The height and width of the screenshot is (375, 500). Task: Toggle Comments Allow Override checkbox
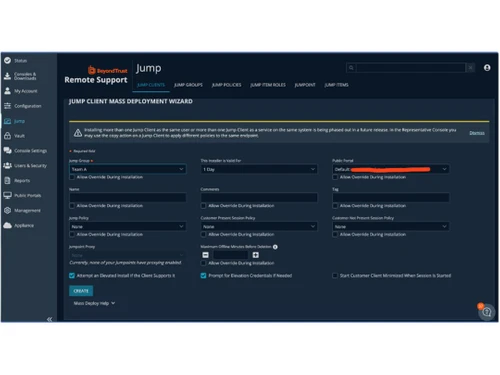pyautogui.click(x=203, y=206)
